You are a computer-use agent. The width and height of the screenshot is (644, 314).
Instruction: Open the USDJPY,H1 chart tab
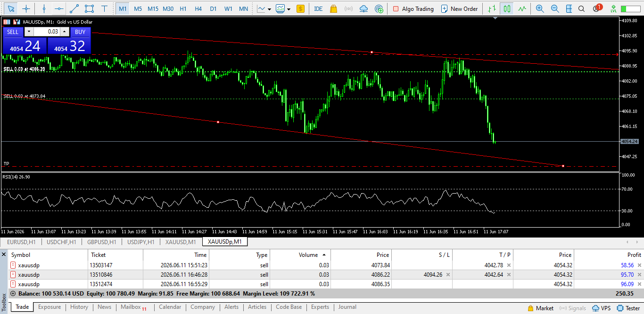coord(140,242)
